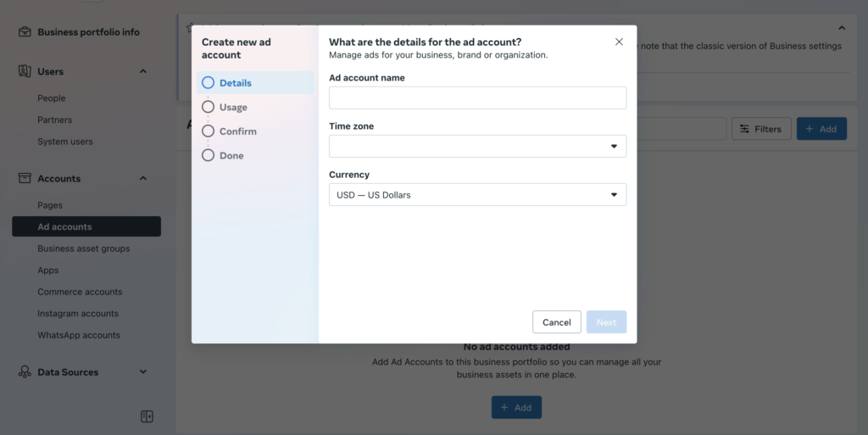
Task: Click the Next button in the dialog
Action: [x=606, y=322]
